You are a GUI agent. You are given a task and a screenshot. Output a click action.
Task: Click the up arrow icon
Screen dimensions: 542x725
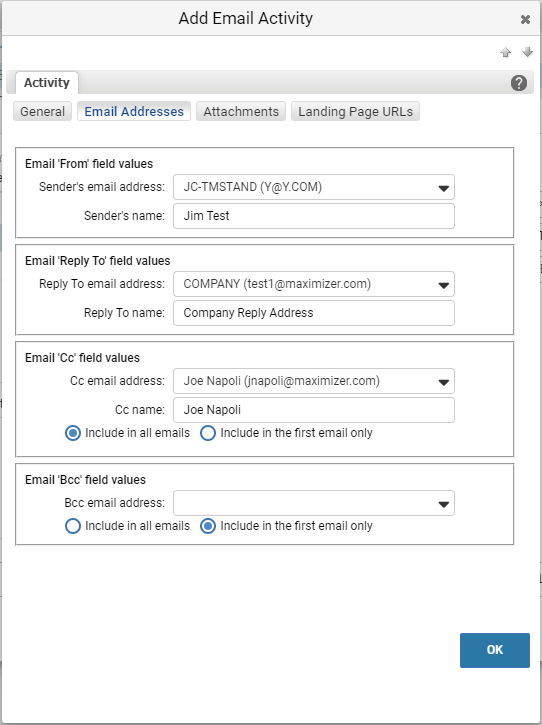point(505,52)
